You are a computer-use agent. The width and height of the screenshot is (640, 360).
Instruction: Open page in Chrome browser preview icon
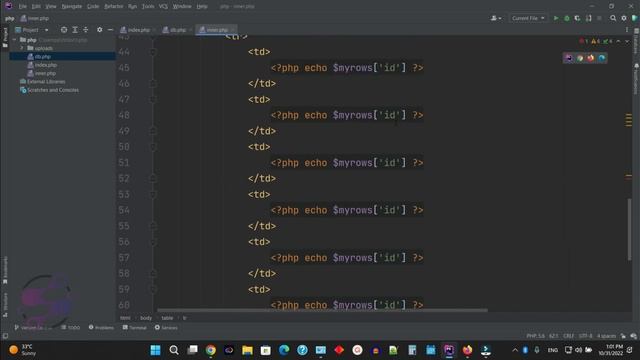point(580,58)
